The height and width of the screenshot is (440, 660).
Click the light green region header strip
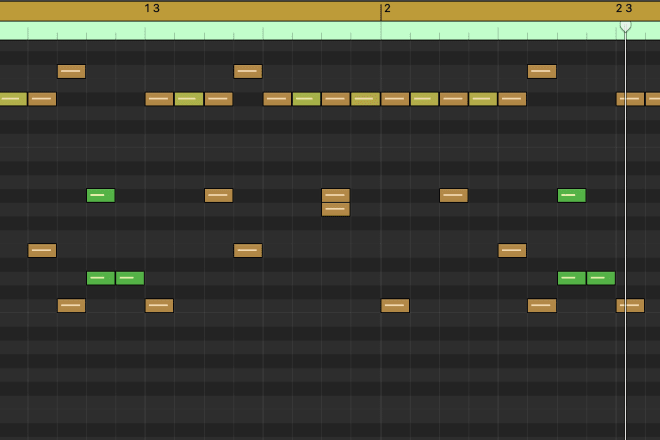pos(330,31)
